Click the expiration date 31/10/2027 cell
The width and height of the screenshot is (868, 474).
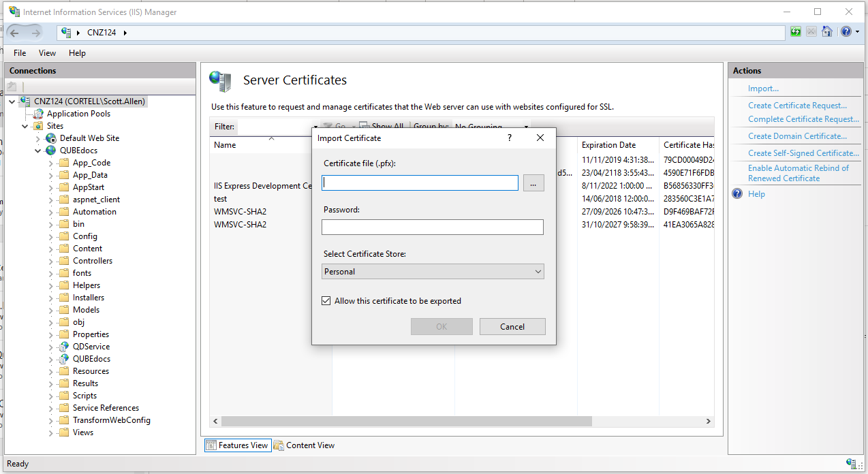[618, 225]
